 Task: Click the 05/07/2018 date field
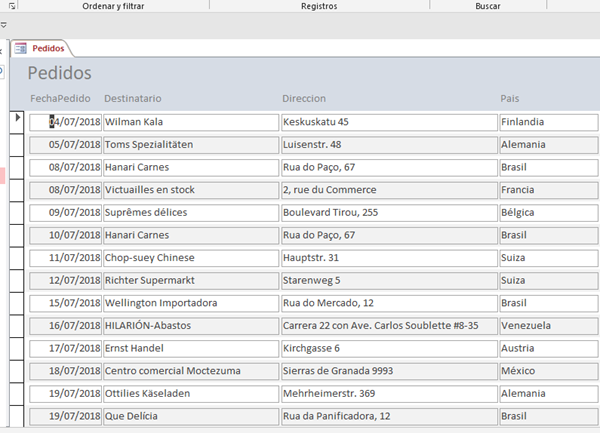point(65,145)
